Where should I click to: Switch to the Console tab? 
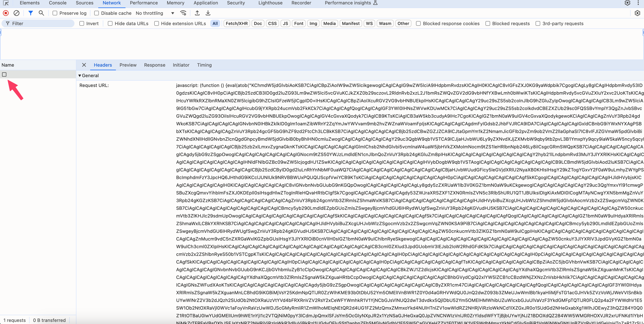[58, 3]
